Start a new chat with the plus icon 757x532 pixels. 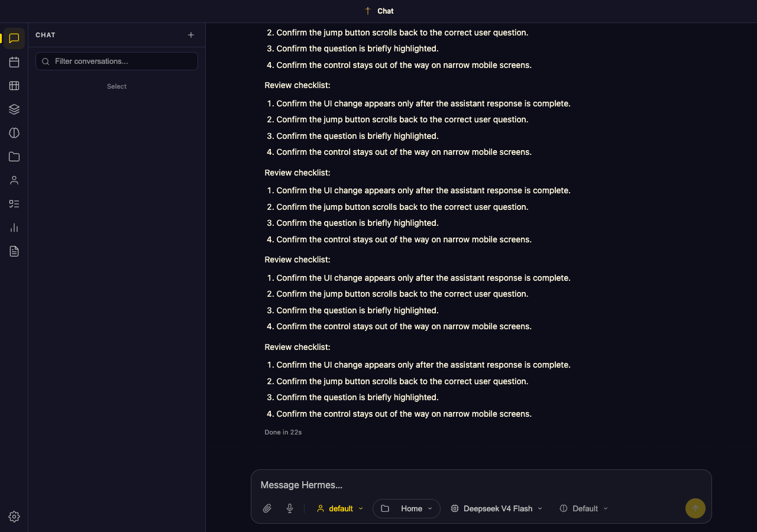[191, 35]
